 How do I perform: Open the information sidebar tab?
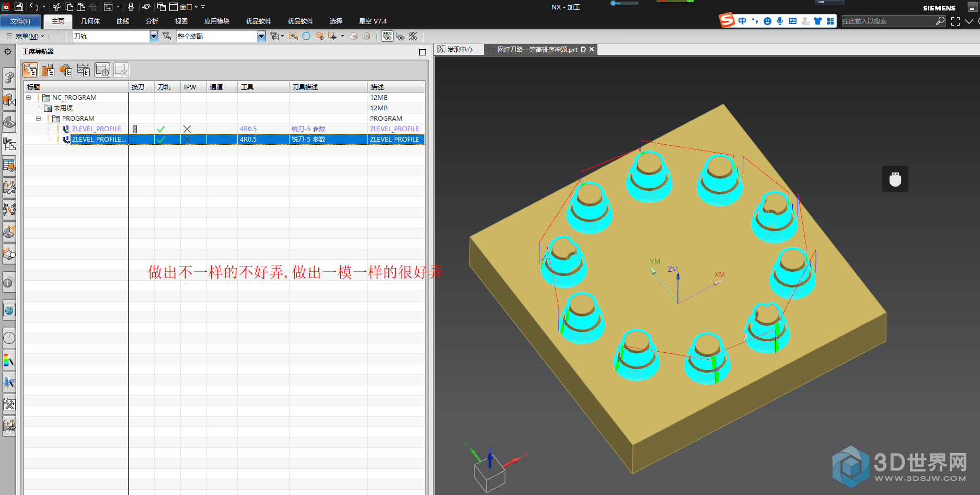tap(9, 283)
